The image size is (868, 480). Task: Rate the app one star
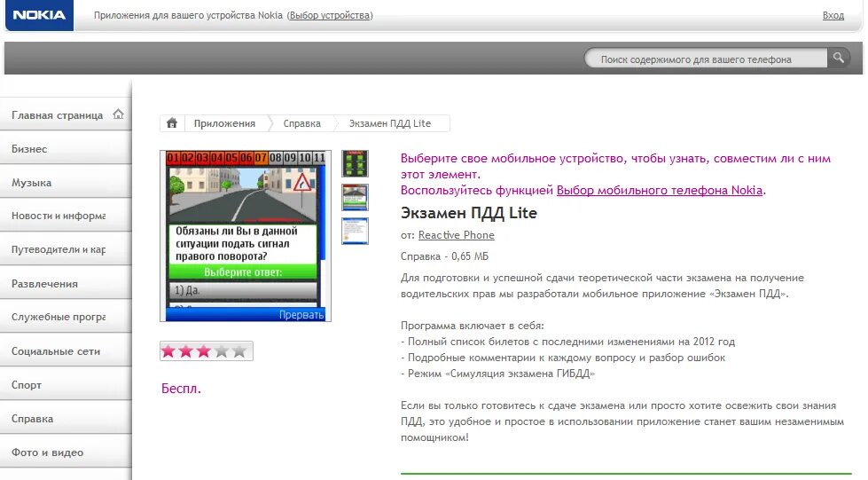pos(168,350)
